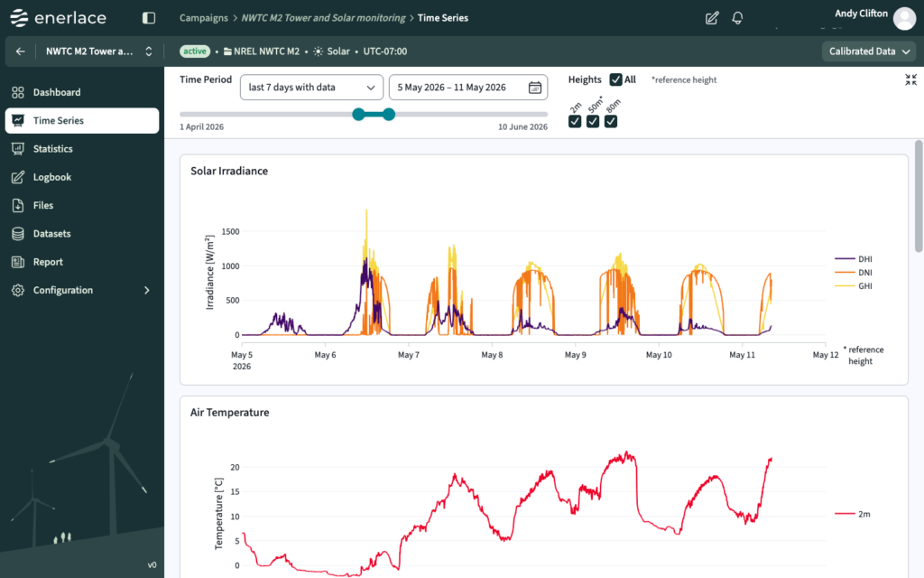Click the '10 June 2026' slider label
Image resolution: width=924 pixels, height=578 pixels.
522,126
